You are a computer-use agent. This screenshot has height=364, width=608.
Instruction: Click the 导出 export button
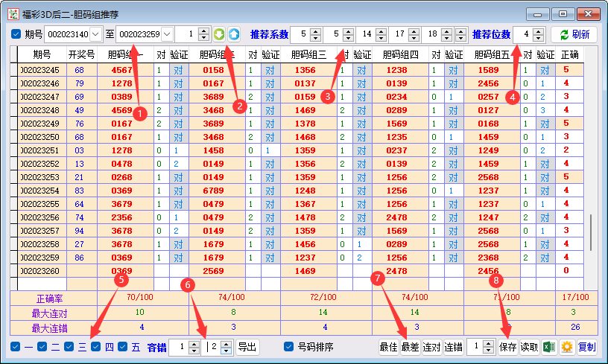coord(247,347)
